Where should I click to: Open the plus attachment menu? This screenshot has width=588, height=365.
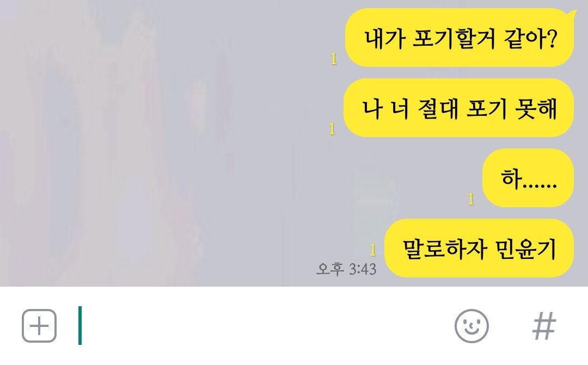[x=39, y=326]
